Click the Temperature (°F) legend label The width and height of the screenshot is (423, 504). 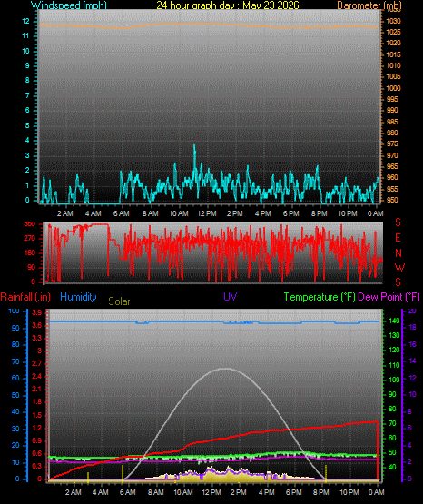pyautogui.click(x=320, y=297)
